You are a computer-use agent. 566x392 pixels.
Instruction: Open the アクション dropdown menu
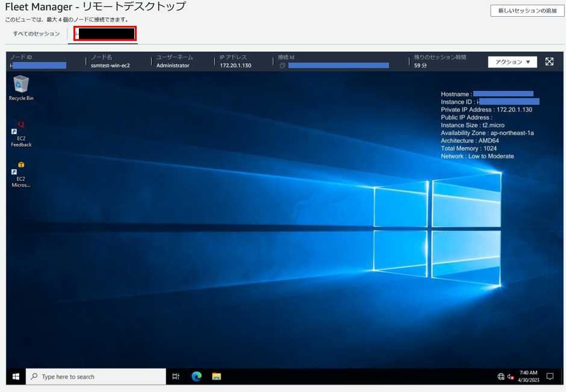coord(512,62)
